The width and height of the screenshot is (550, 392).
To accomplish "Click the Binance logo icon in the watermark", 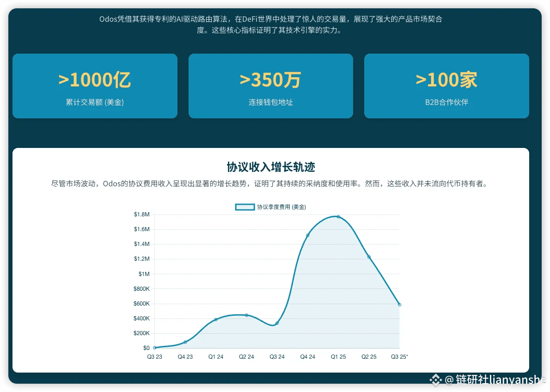I will (436, 380).
